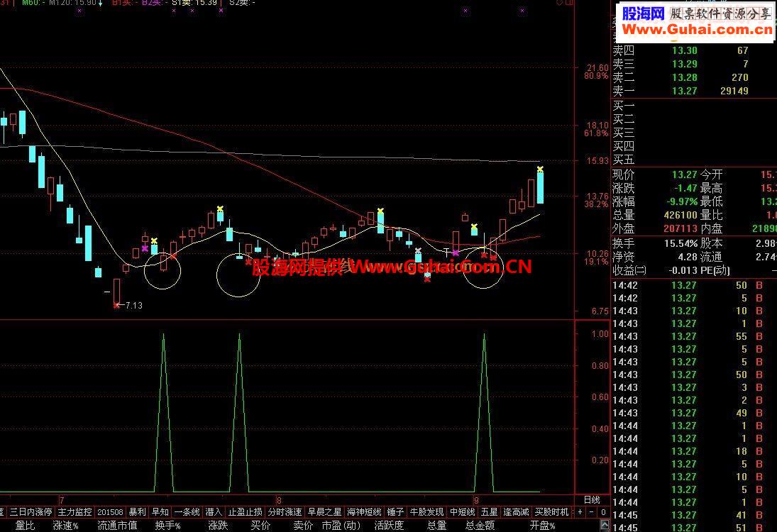Click the 换手 value 15.54%
Screen dimensions: 777x532
pyautogui.click(x=681, y=243)
